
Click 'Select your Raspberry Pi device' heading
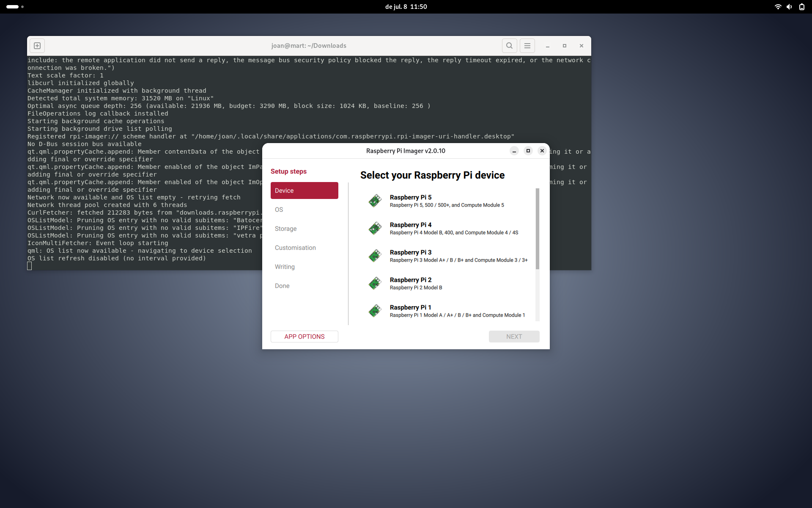pos(432,175)
